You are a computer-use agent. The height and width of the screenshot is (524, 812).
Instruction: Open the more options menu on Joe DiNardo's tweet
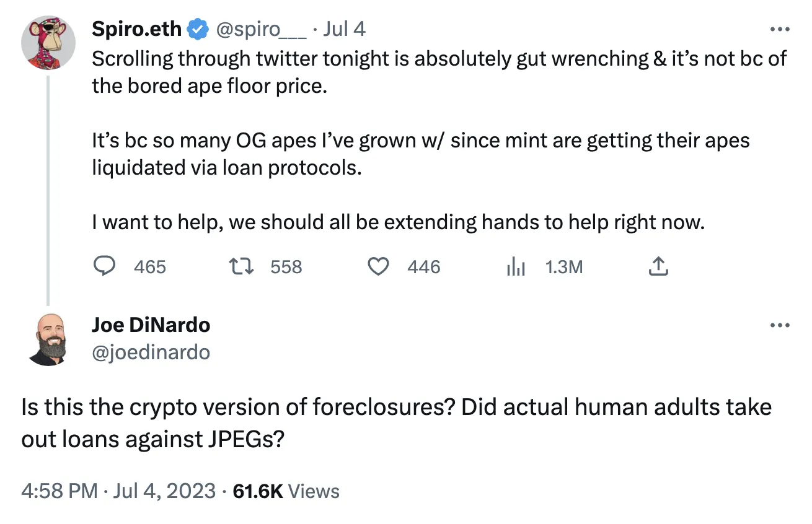tap(779, 325)
